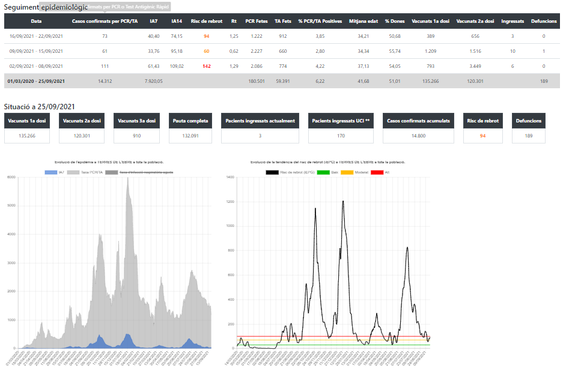Click the Situació a 25/09/2021 heading
Image resolution: width=578 pixels, height=392 pixels.
click(40, 107)
